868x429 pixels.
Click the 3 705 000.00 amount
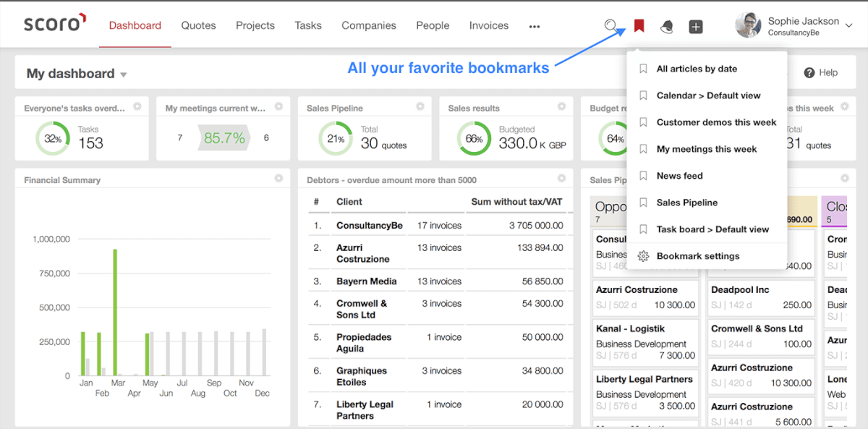tap(536, 226)
